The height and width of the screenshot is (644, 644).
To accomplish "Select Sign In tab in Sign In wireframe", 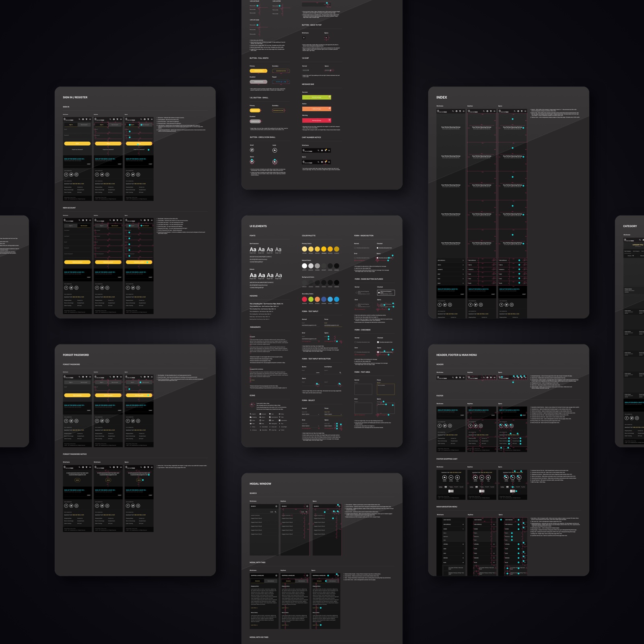I will pos(71,125).
